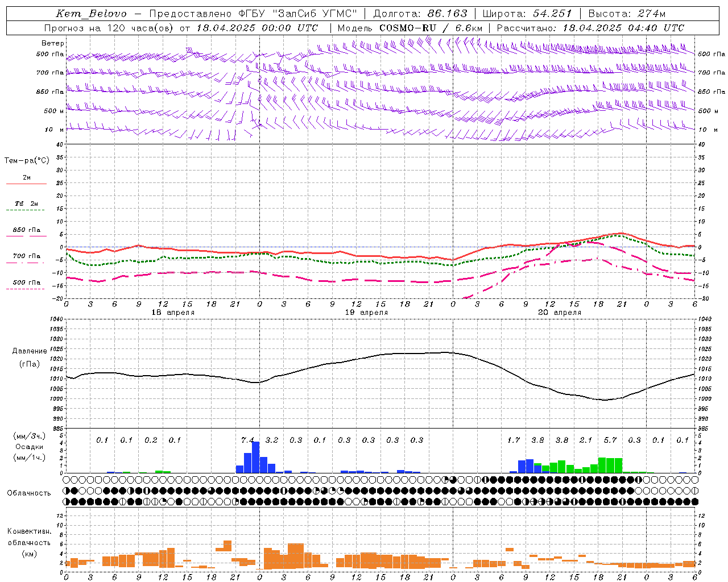Click the forecast line Прогноз на 120 часа(ов)
The image size is (728, 582).
[x=110, y=28]
